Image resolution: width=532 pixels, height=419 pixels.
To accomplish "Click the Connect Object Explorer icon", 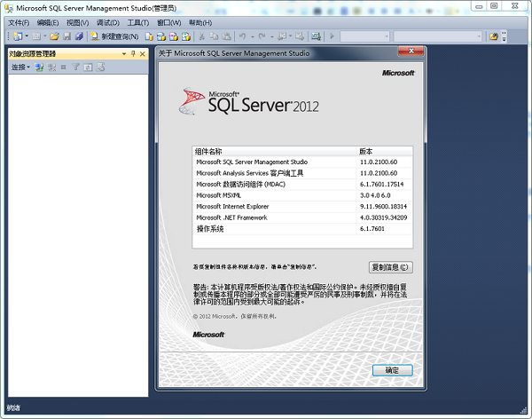I will 39,67.
